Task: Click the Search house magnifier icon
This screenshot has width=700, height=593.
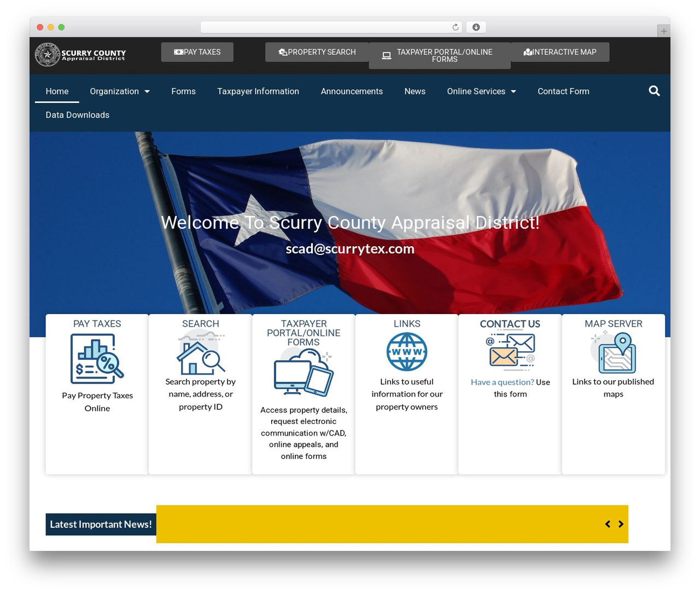Action: pos(201,353)
